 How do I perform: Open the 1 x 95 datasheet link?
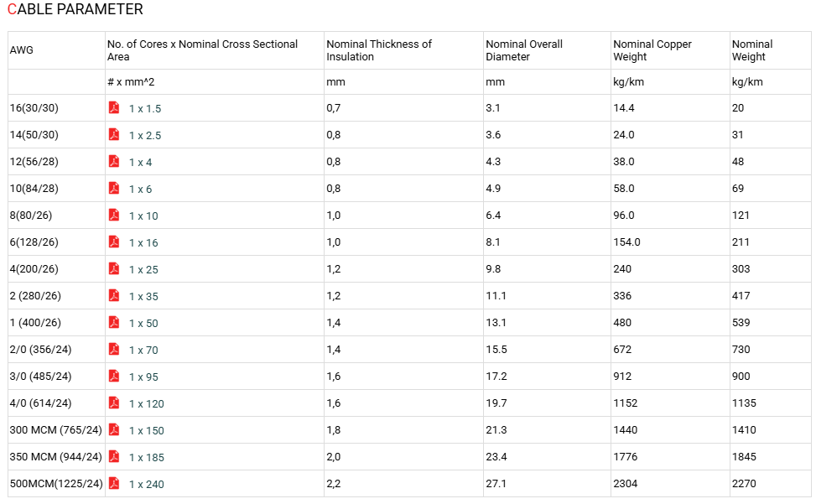[143, 377]
